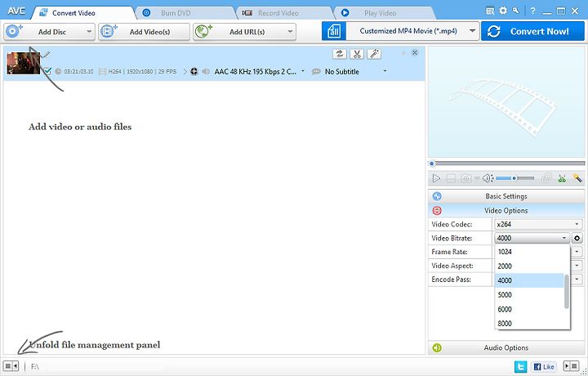588x376 pixels.
Task: Open the menu list icon in title bar
Action: (x=490, y=11)
